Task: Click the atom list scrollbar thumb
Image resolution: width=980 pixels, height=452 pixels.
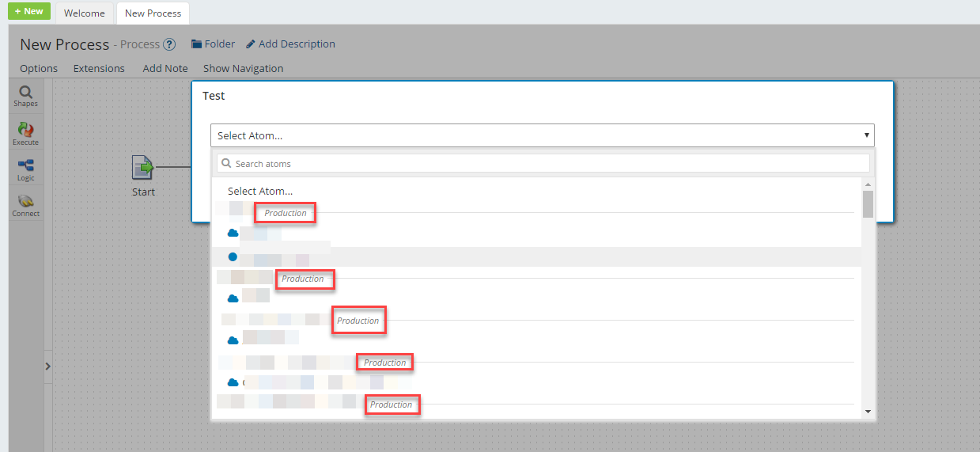Action: tap(868, 203)
